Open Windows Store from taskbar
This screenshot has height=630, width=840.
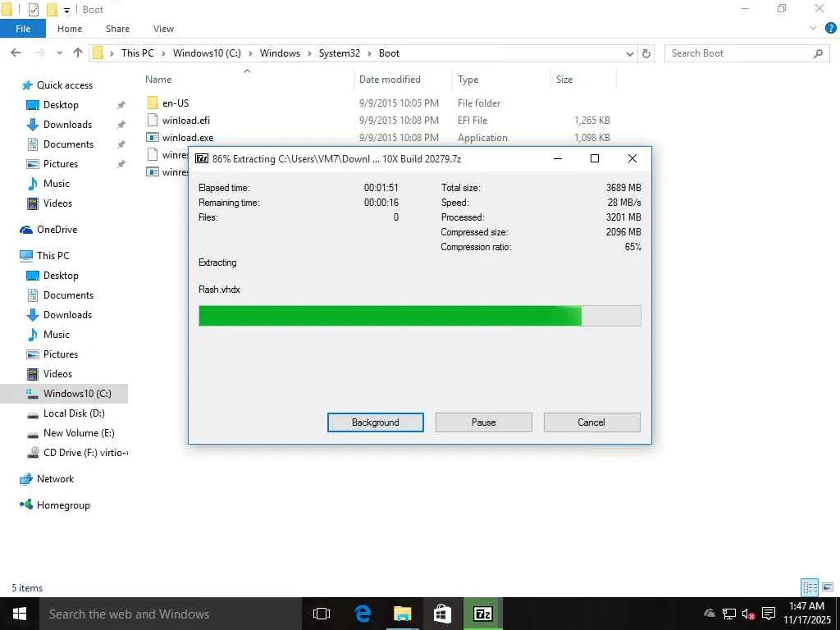442,614
